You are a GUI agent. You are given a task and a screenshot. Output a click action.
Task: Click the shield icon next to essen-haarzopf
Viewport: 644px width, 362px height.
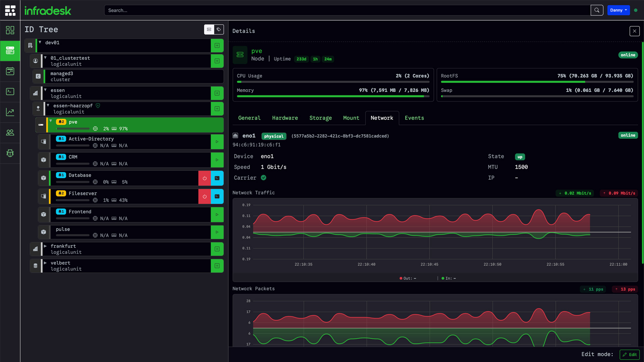[98, 106]
